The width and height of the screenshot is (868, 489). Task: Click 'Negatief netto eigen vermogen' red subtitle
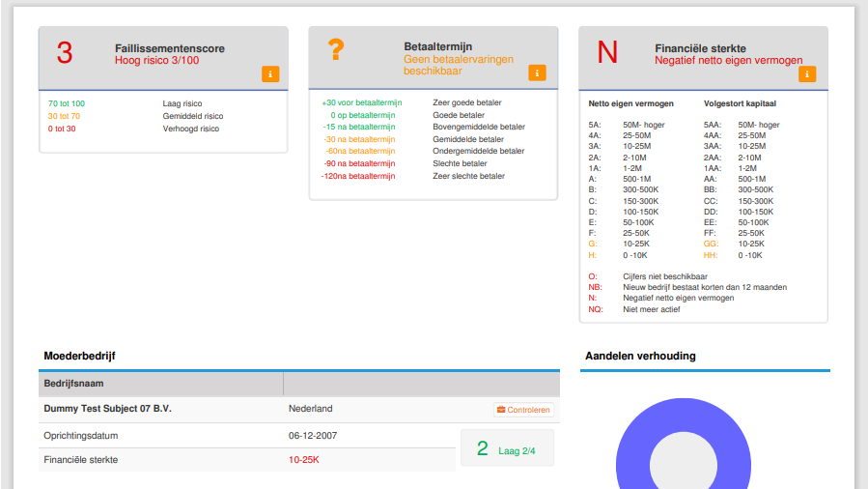tap(729, 60)
